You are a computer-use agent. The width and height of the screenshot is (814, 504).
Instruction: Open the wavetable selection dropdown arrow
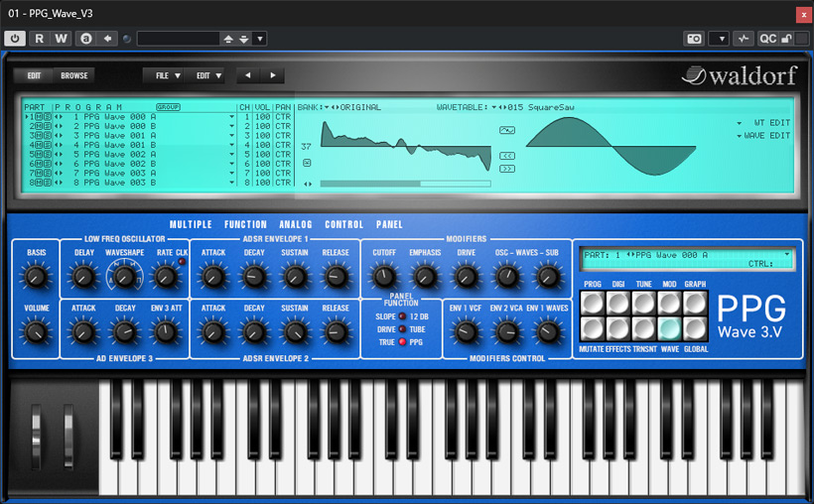pyautogui.click(x=493, y=107)
